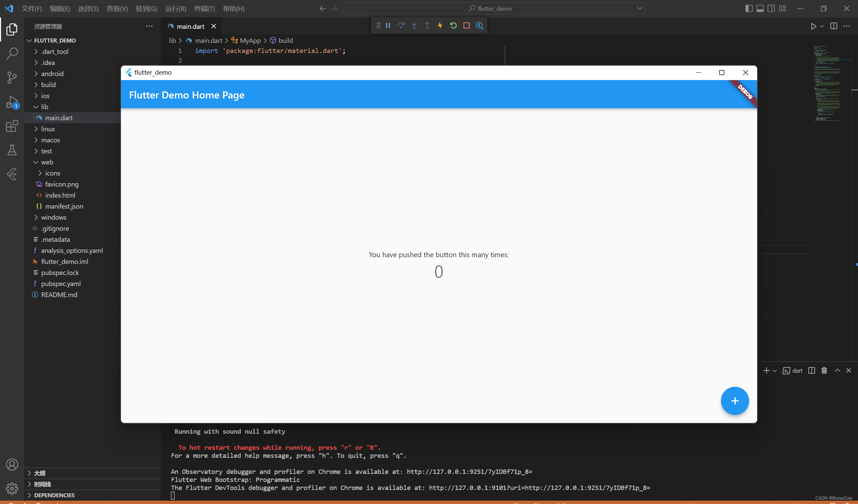The height and width of the screenshot is (504, 858).
Task: Open editor More Actions menu
Action: click(x=847, y=26)
